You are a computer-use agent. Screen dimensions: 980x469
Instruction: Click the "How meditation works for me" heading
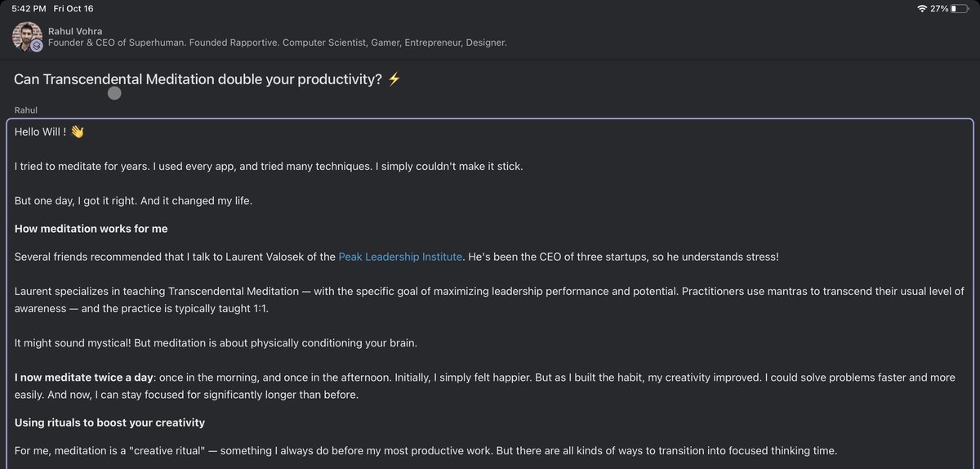(91, 229)
